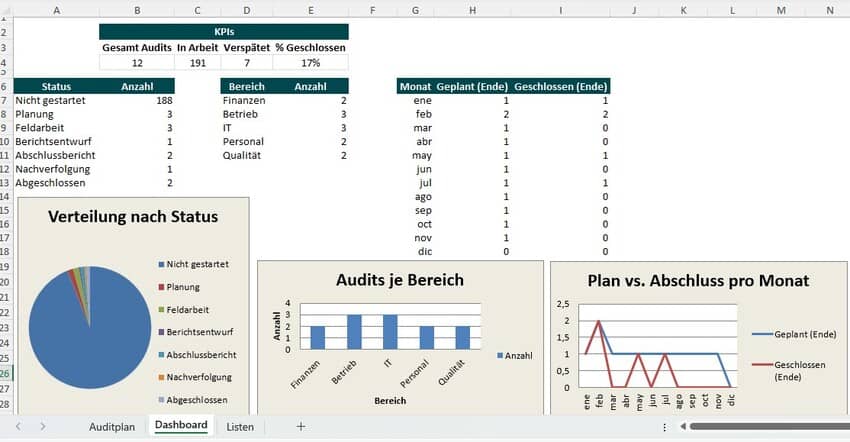Click the horizontal scrollbar left arrow
This screenshot has height=442, width=850.
tap(683, 427)
